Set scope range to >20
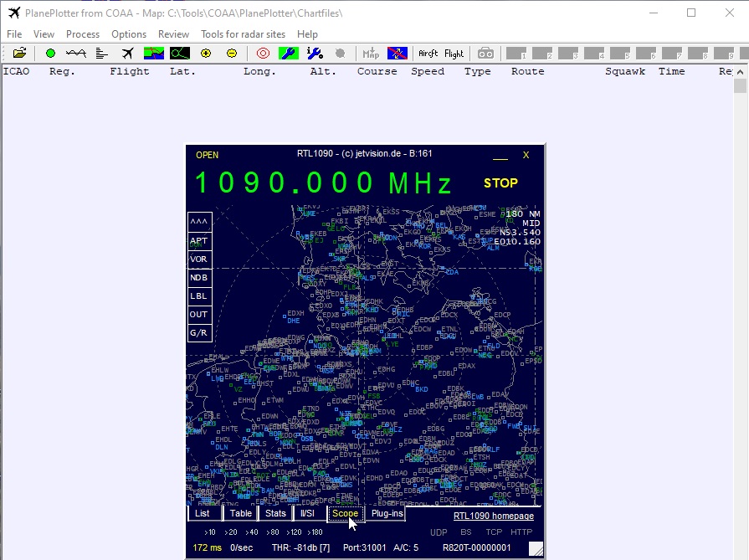749x560 pixels. (231, 532)
